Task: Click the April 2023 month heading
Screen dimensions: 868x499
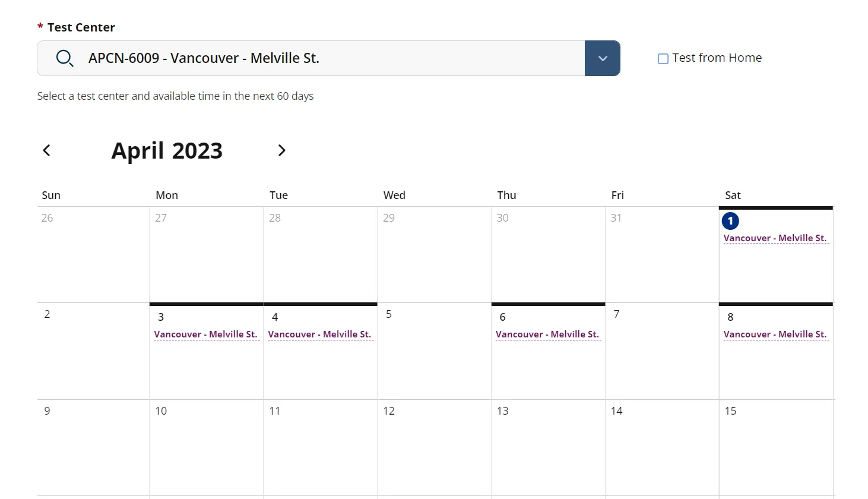Action: [x=167, y=151]
